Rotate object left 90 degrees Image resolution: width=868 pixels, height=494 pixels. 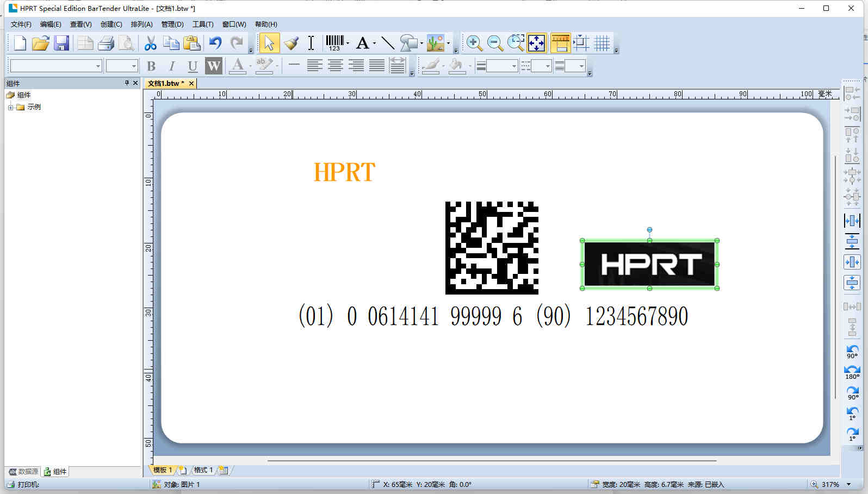coord(852,351)
